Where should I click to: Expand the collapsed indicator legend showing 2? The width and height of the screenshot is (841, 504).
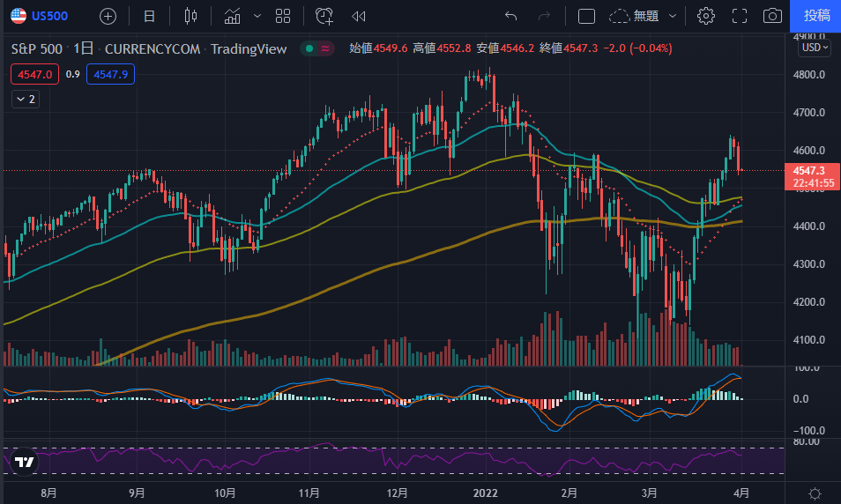(26, 100)
